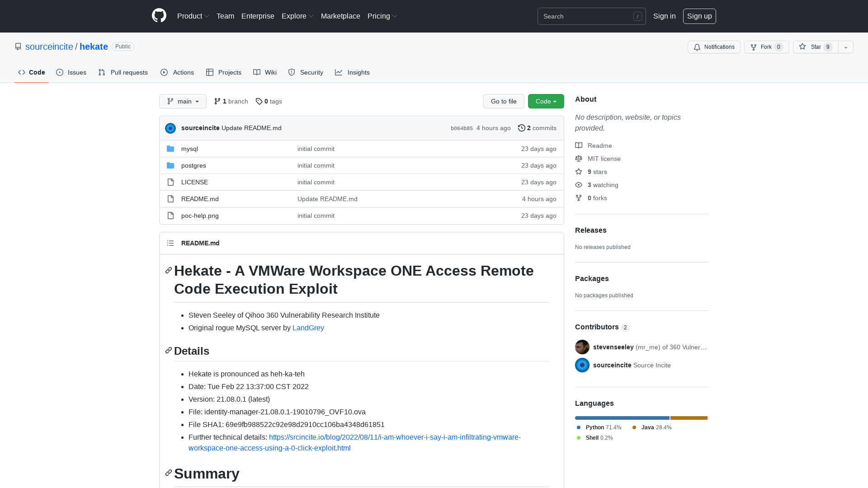
Task: Open the Security tab
Action: tap(306, 72)
